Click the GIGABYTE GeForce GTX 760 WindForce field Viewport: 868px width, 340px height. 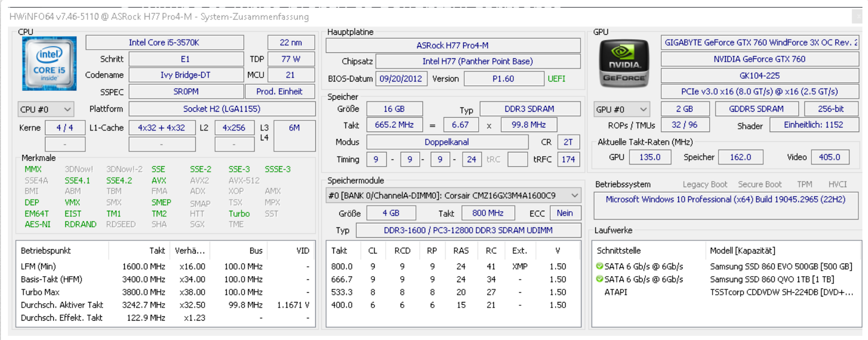pos(760,43)
